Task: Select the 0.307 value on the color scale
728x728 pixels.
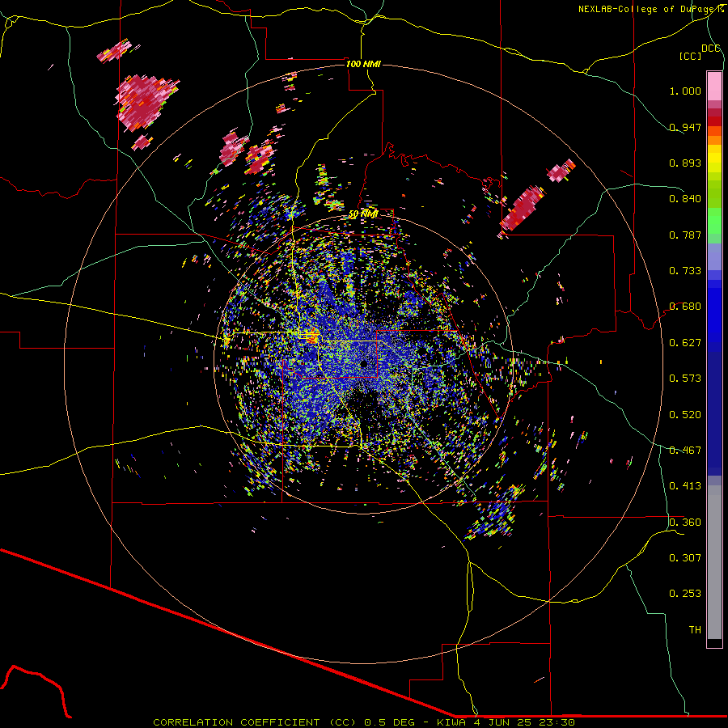Action: click(685, 558)
